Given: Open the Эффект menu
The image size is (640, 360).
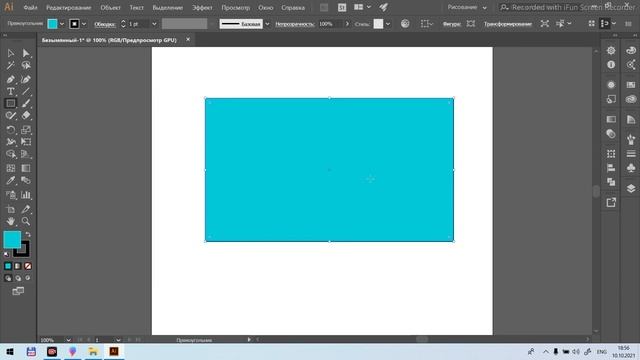Looking at the screenshot, I should click(x=202, y=8).
